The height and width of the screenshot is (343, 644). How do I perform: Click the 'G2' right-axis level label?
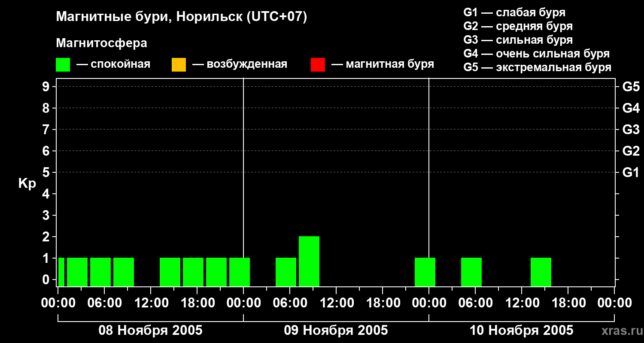631,151
